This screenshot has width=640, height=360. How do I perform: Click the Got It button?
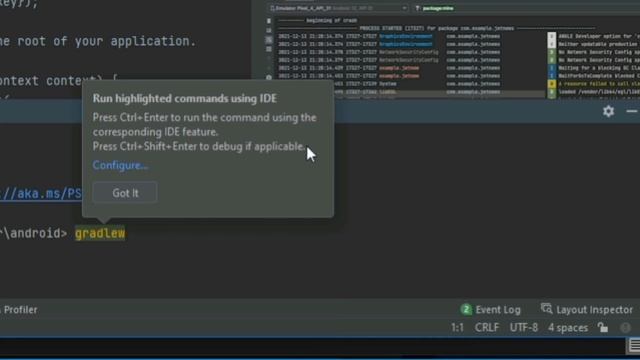coord(125,193)
